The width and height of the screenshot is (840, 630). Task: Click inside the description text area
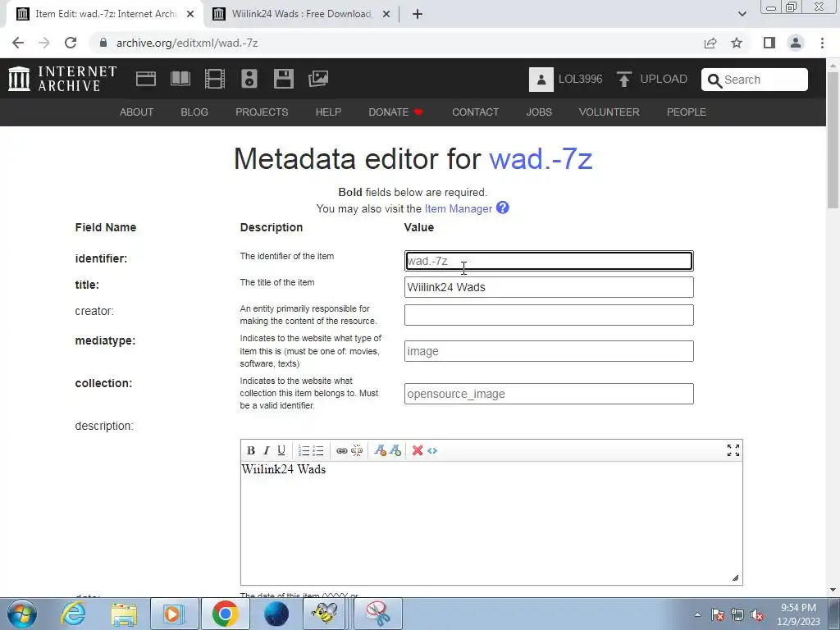click(x=491, y=523)
